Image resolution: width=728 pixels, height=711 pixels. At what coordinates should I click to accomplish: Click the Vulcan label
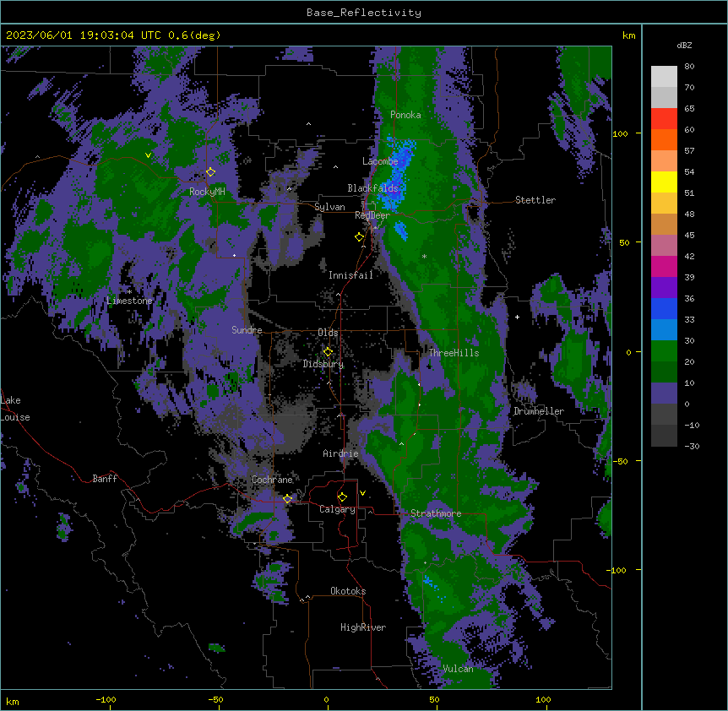click(459, 669)
